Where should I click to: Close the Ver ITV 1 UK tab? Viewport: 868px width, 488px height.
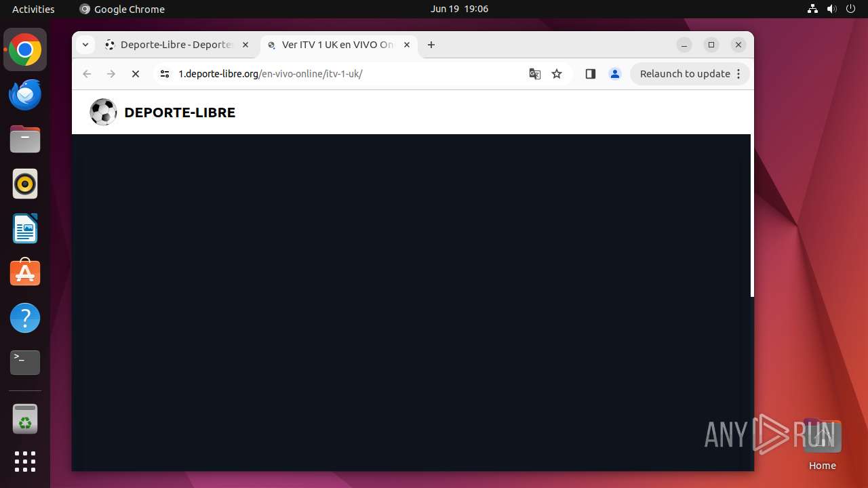(x=407, y=45)
